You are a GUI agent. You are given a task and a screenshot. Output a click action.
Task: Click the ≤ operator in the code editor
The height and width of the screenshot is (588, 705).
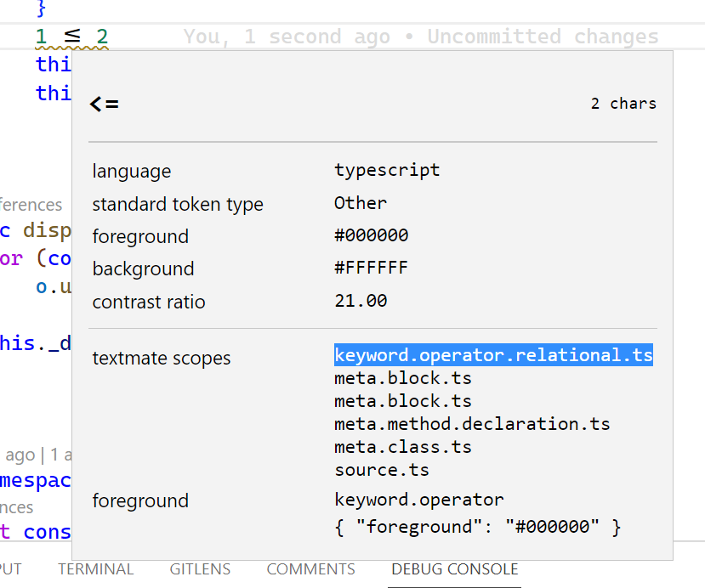click(x=72, y=36)
